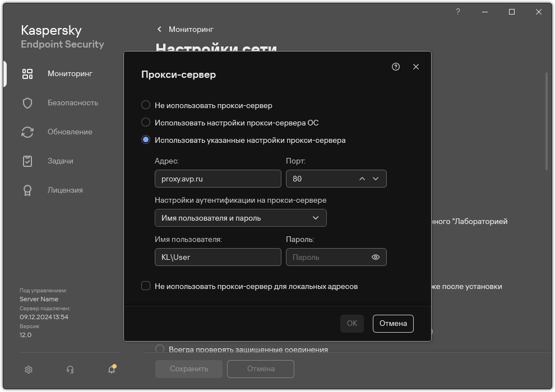Decrease port value with down arrow
This screenshot has height=392, width=555.
[x=376, y=179]
